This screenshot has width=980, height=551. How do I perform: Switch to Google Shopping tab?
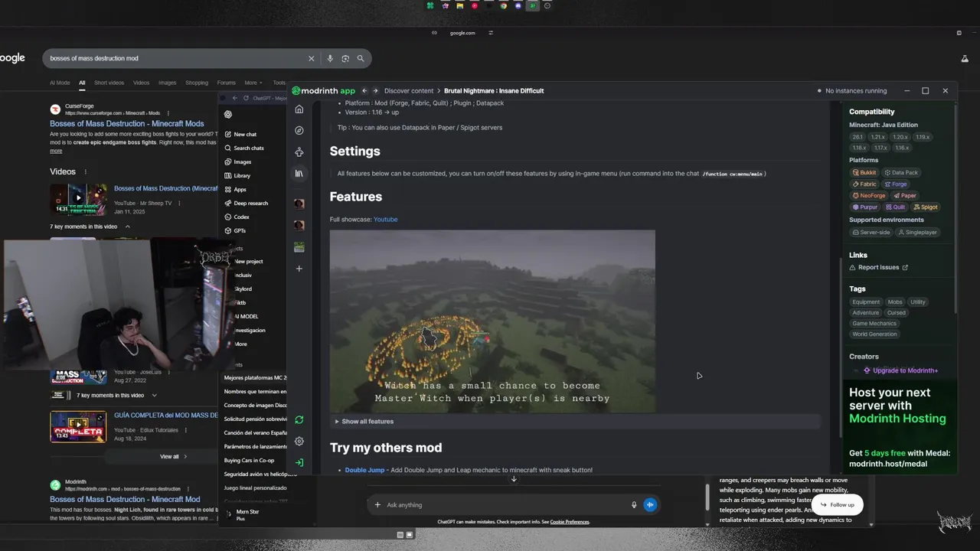click(x=197, y=83)
